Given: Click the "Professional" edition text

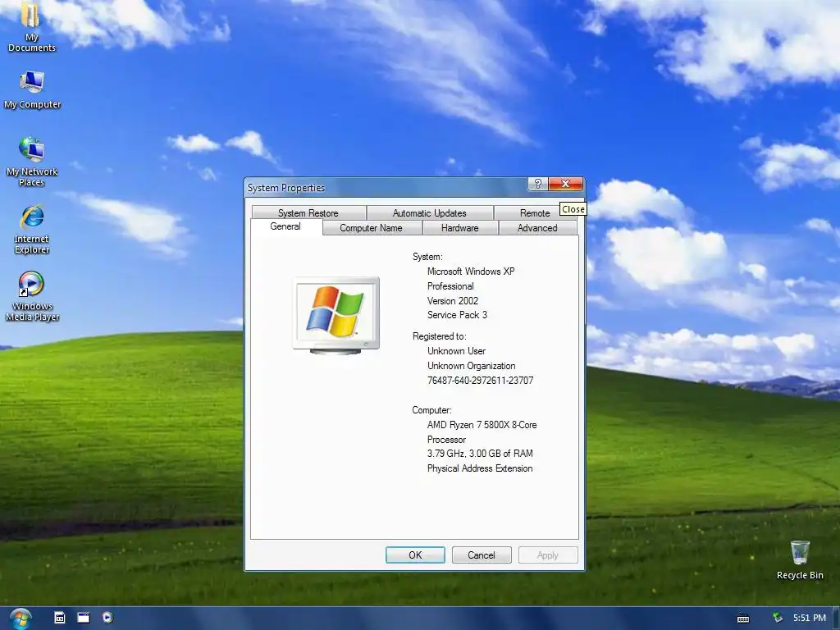Looking at the screenshot, I should (x=450, y=286).
